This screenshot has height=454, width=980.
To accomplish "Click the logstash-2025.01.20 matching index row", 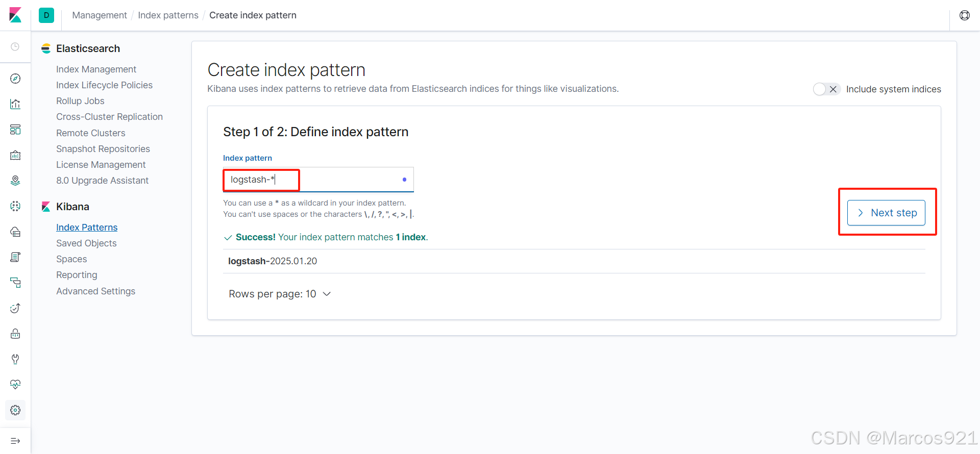I will [574, 261].
